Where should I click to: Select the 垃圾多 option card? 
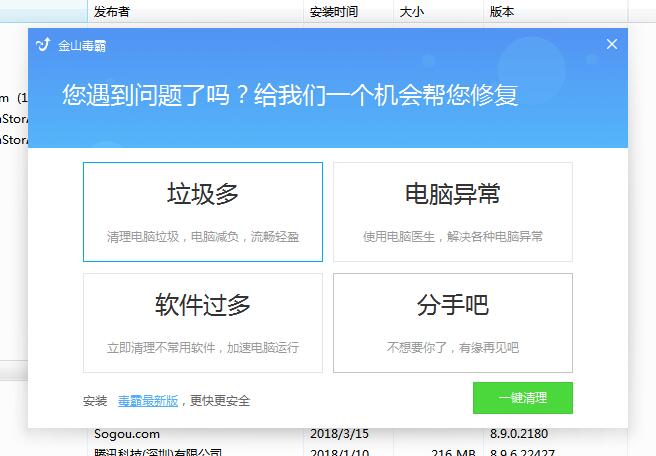click(x=203, y=212)
